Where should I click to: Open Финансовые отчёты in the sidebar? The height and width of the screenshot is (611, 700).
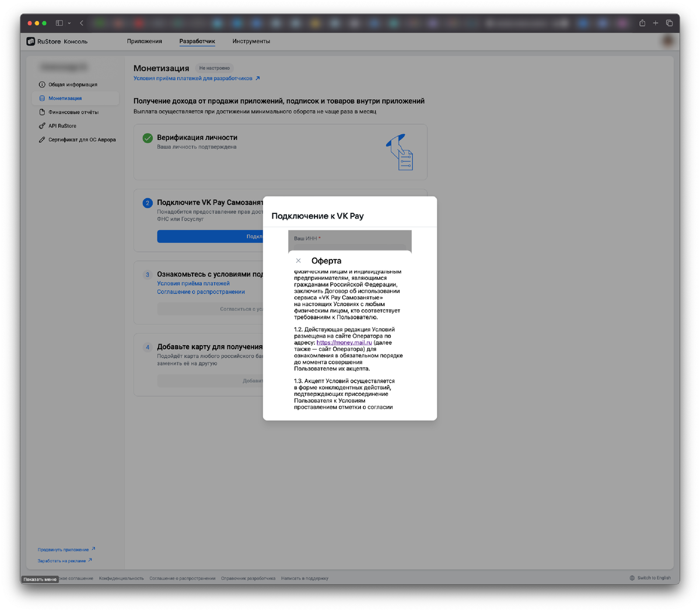pos(76,112)
